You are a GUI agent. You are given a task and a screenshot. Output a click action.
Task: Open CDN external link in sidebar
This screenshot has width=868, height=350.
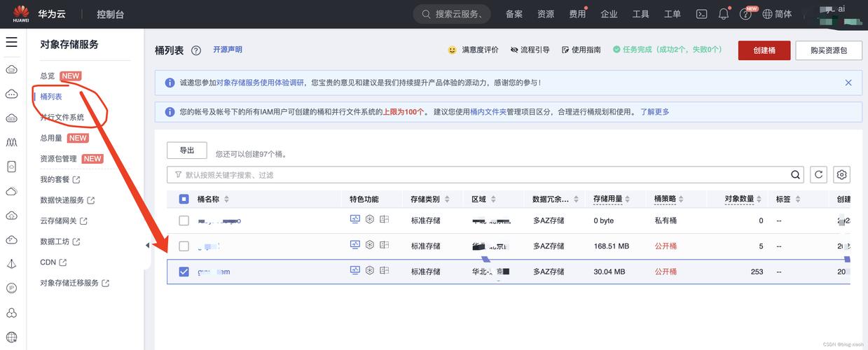[x=53, y=262]
